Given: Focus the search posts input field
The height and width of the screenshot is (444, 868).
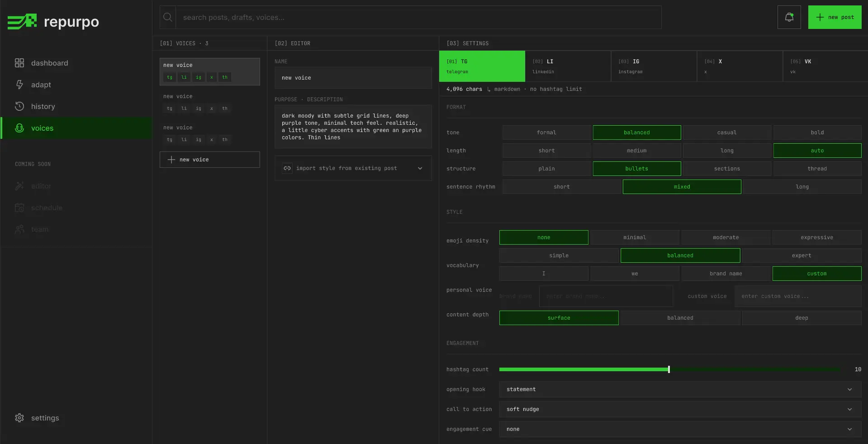Looking at the screenshot, I should click(419, 17).
